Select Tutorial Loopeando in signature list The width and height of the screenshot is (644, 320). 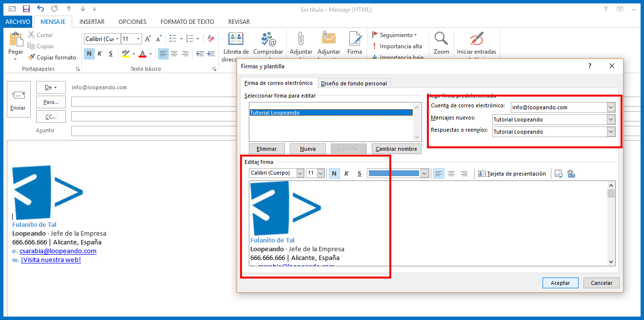point(331,113)
